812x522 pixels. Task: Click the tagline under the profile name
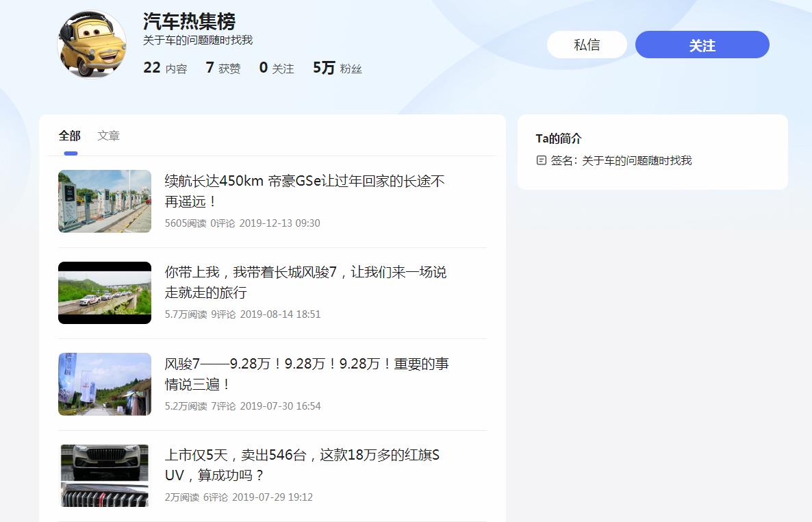pyautogui.click(x=198, y=40)
